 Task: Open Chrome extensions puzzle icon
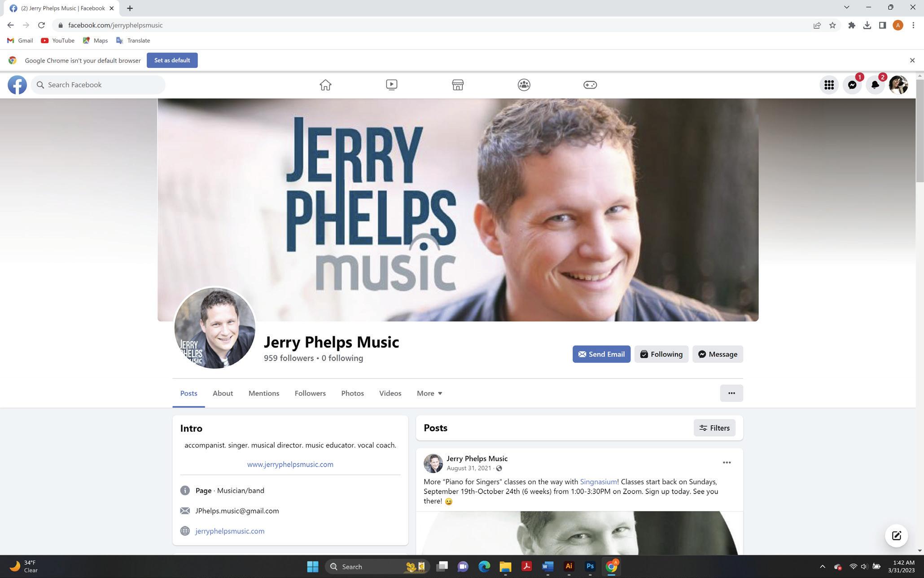point(851,25)
